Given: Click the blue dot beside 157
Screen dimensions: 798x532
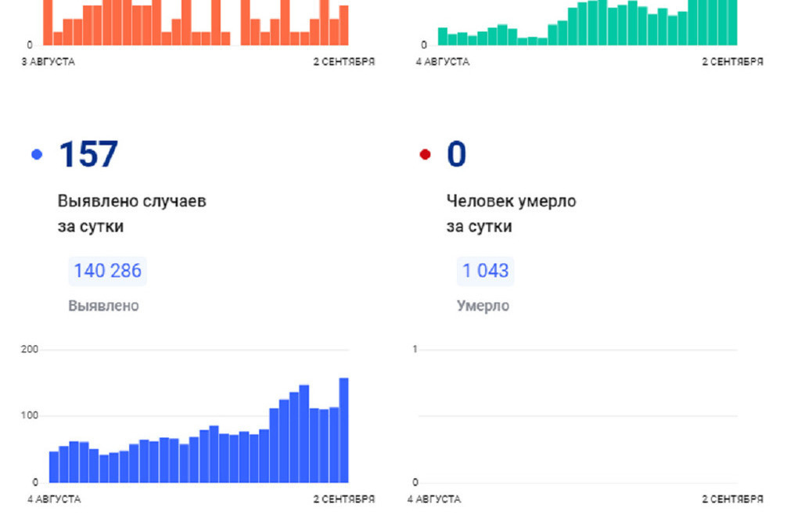Looking at the screenshot, I should pos(37,154).
